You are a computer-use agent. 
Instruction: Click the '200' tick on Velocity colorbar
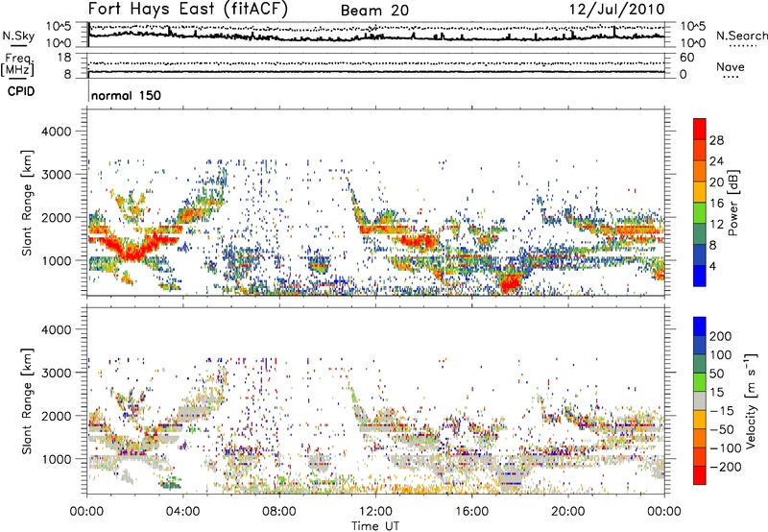721,336
